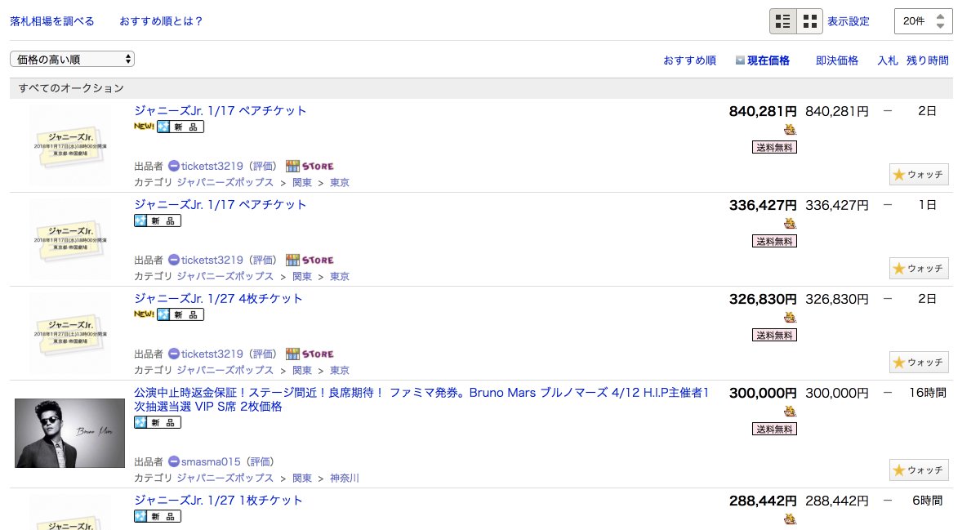Click the Bruno Mars listing thumbnail
Screen dimensions: 980x530
pos(69,433)
